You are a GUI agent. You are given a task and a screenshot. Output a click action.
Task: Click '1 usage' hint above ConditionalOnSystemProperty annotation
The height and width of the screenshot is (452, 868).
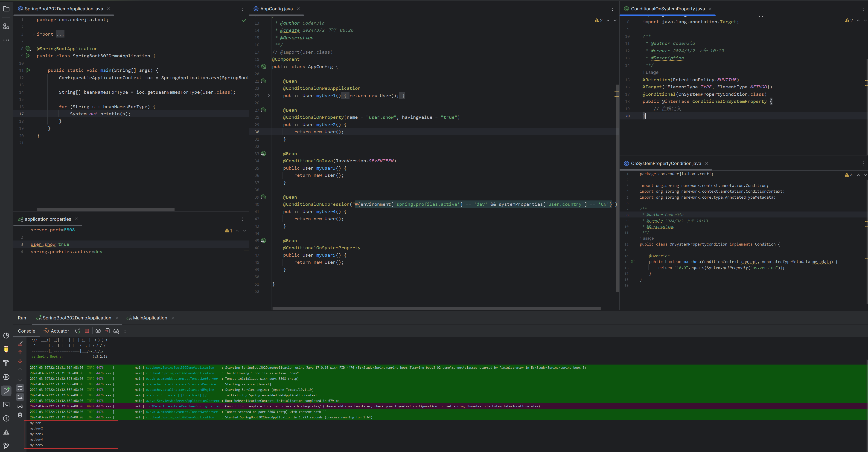point(650,72)
